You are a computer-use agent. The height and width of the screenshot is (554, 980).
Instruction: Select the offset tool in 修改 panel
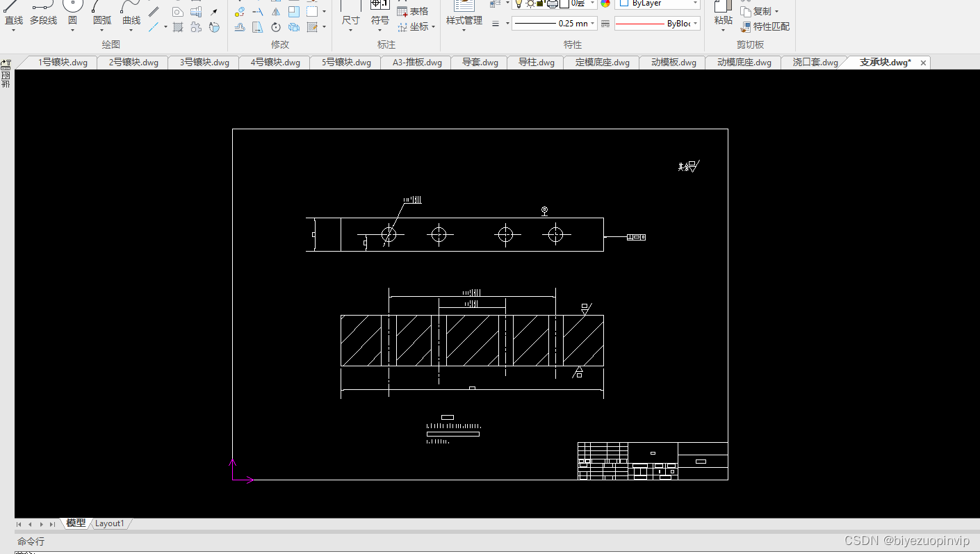click(240, 27)
